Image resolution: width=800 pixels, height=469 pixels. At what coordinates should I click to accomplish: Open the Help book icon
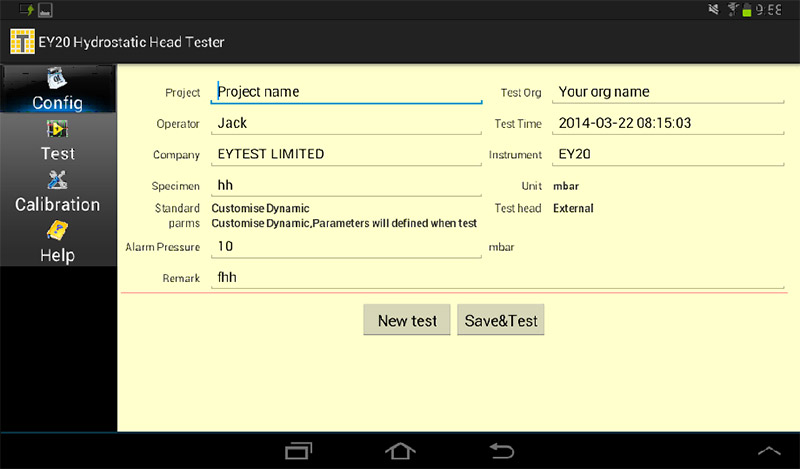(x=57, y=230)
